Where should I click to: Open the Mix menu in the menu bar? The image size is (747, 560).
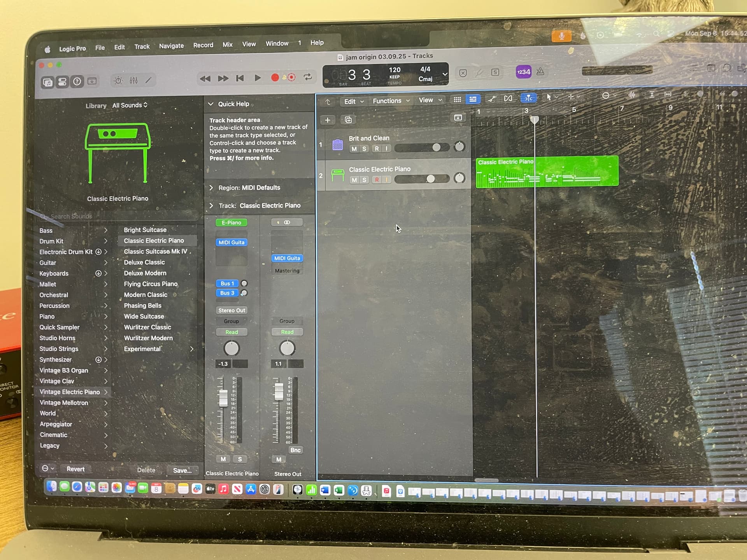tap(228, 45)
